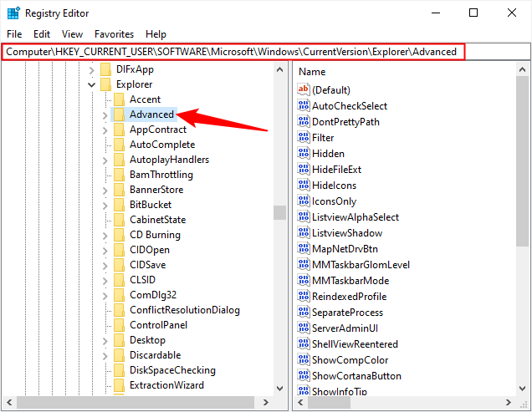Open the File menu
Screen dimensions: 532x412
pyautogui.click(x=14, y=34)
